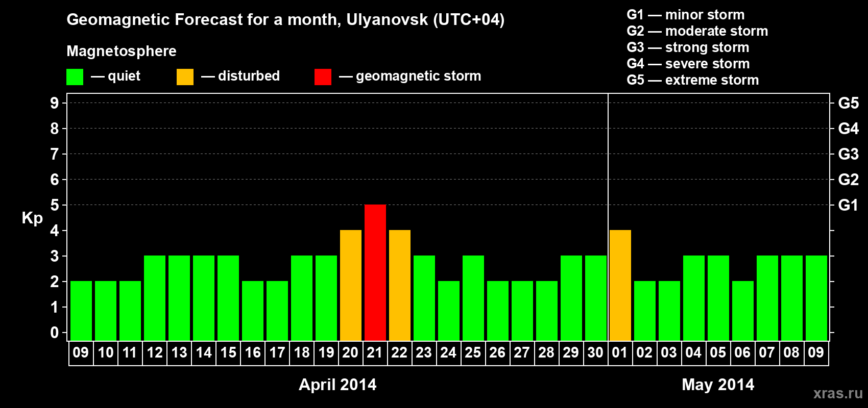
Task: Select the red storm bar for April 21
Action: [x=375, y=273]
